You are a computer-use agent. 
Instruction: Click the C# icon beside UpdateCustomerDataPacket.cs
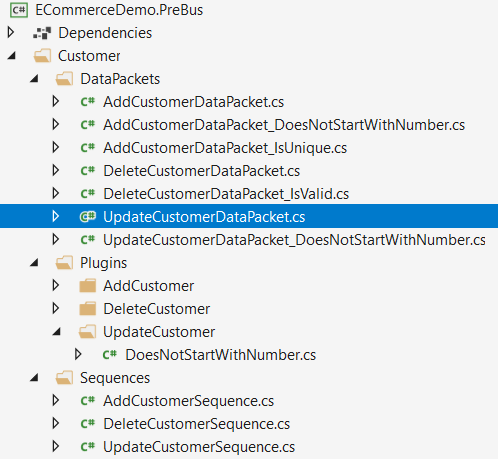click(x=88, y=217)
